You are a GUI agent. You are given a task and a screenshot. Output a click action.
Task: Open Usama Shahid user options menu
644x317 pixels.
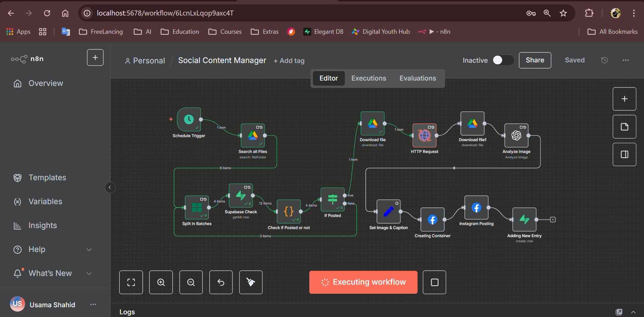(x=93, y=305)
